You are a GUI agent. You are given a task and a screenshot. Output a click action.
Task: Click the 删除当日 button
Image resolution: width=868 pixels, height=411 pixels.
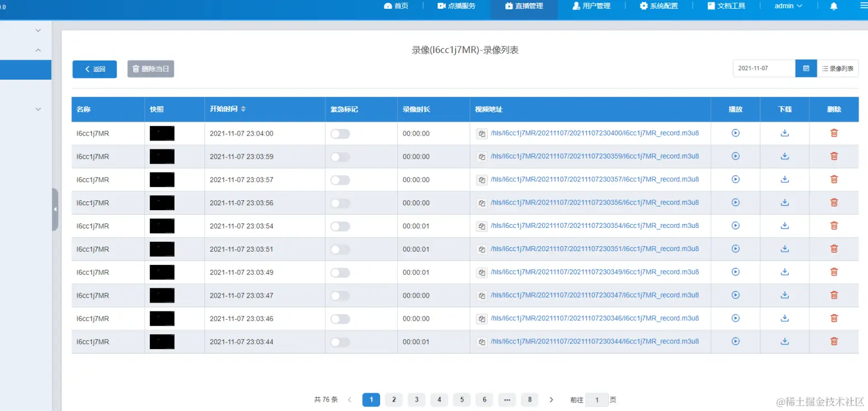click(151, 69)
